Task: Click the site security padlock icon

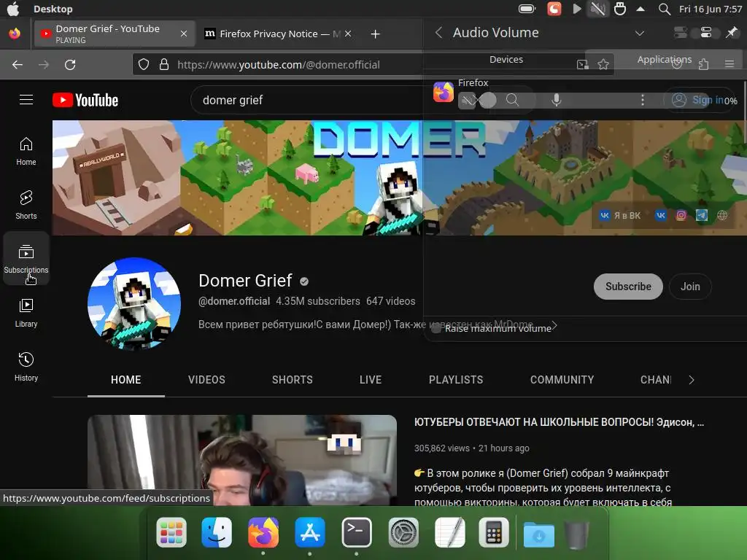Action: (x=164, y=64)
